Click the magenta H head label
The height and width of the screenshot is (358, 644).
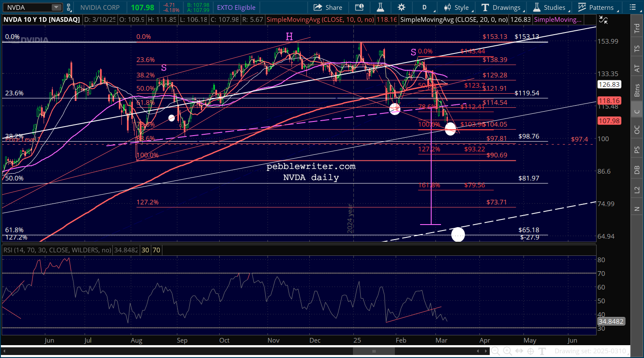pos(289,37)
